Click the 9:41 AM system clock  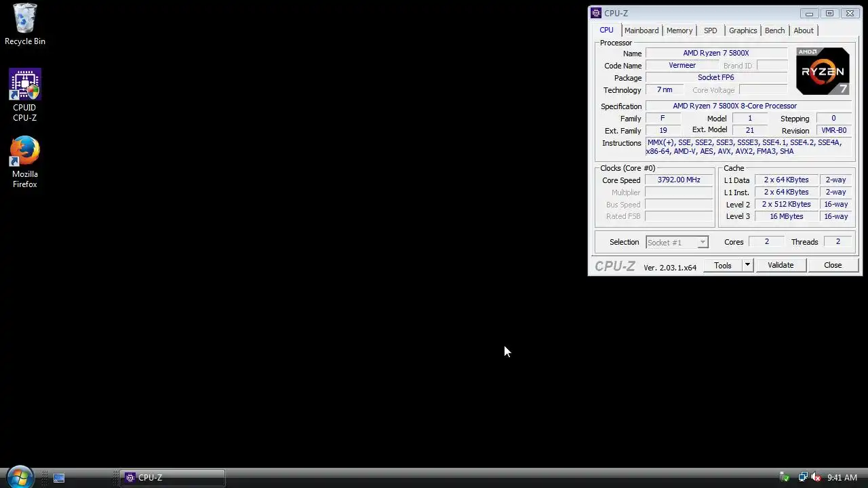pos(842,478)
